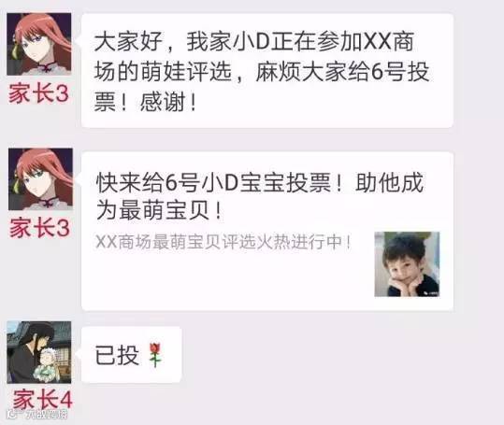Tap the message starting with 大家好，我家小D
The height and width of the screenshot is (425, 504).
point(267,71)
